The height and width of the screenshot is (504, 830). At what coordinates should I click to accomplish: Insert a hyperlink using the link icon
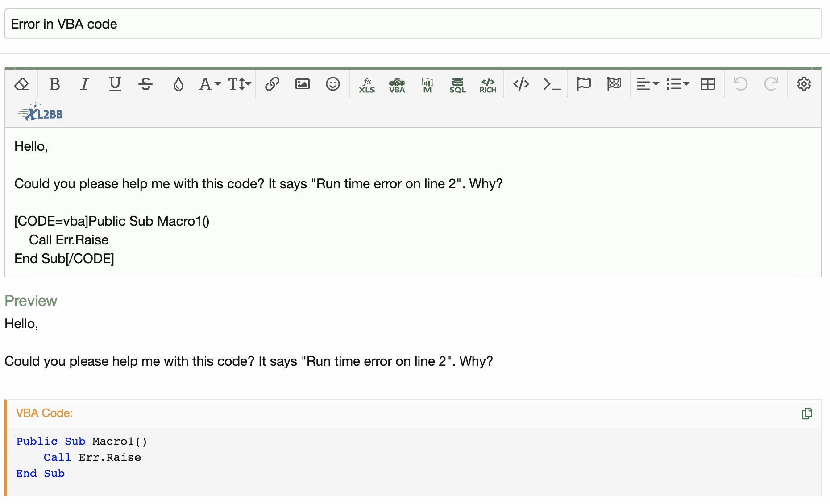(272, 84)
